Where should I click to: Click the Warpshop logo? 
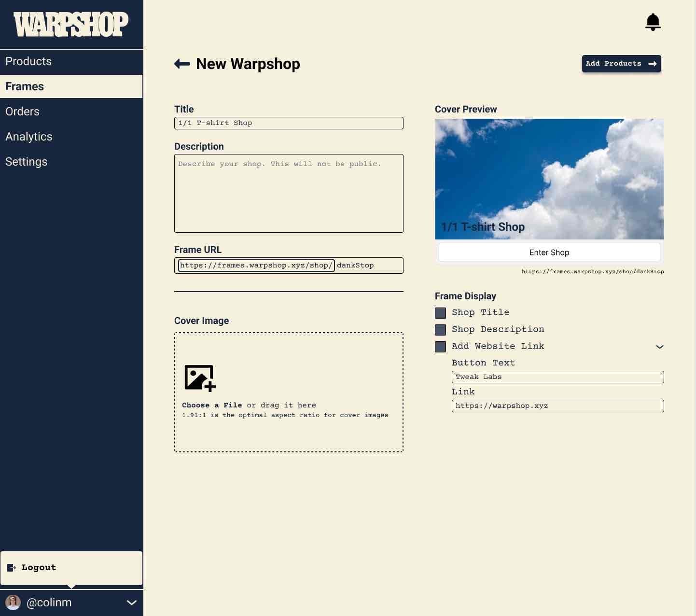click(x=71, y=24)
